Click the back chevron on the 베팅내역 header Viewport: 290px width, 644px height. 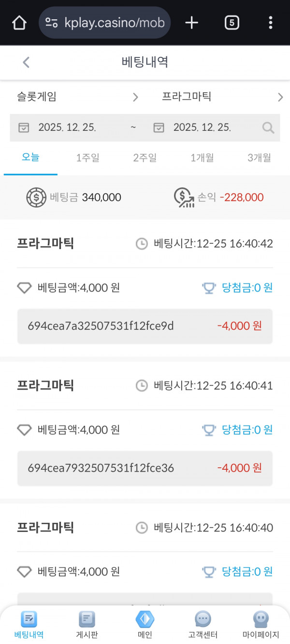click(x=26, y=62)
